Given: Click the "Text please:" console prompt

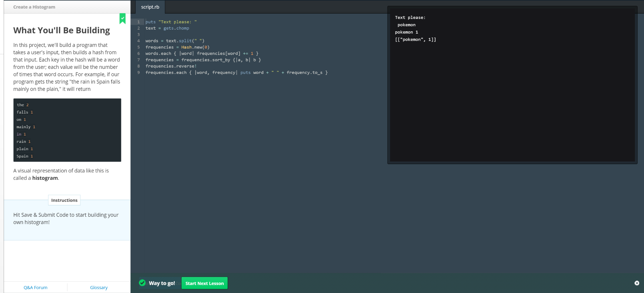Looking at the screenshot, I should 410,18.
